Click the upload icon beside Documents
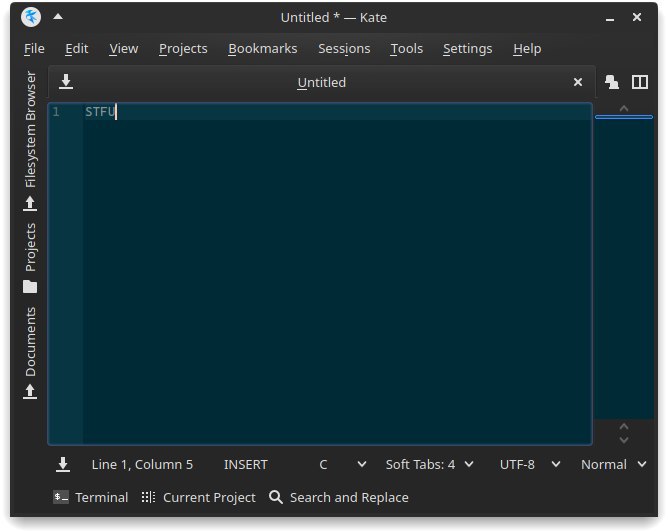 pos(30,392)
